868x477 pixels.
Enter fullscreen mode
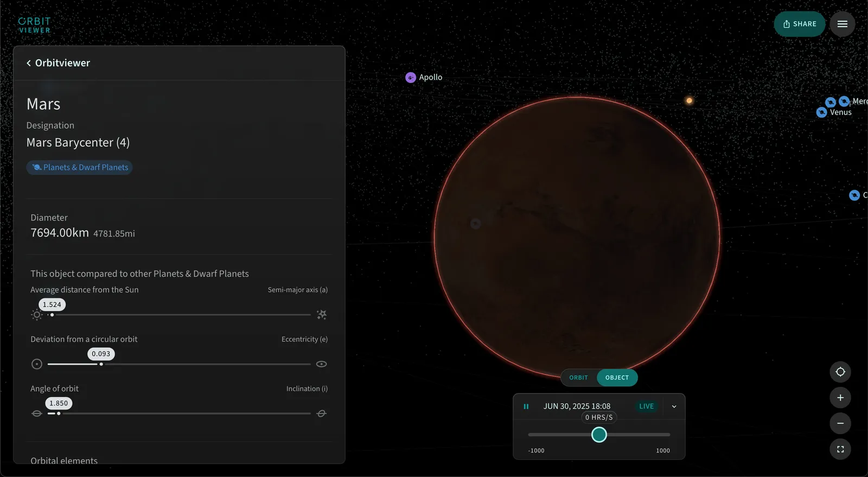click(840, 449)
